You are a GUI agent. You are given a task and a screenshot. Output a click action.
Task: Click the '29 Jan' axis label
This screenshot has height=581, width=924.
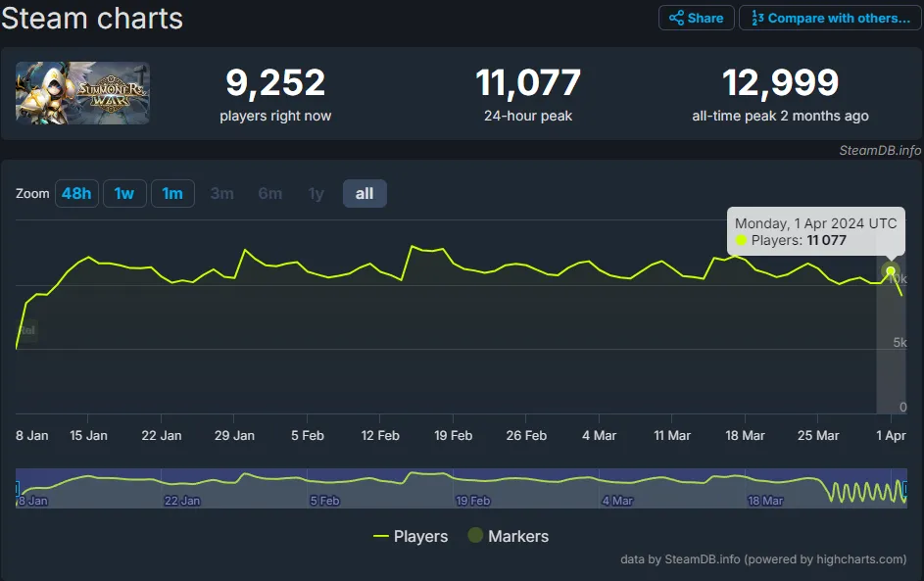[x=234, y=435]
